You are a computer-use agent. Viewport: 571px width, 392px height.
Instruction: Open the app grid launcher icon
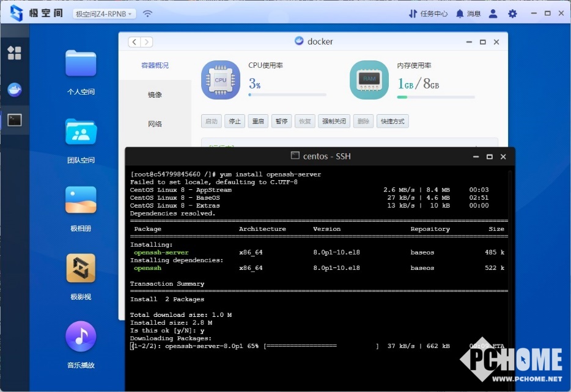pyautogui.click(x=14, y=53)
